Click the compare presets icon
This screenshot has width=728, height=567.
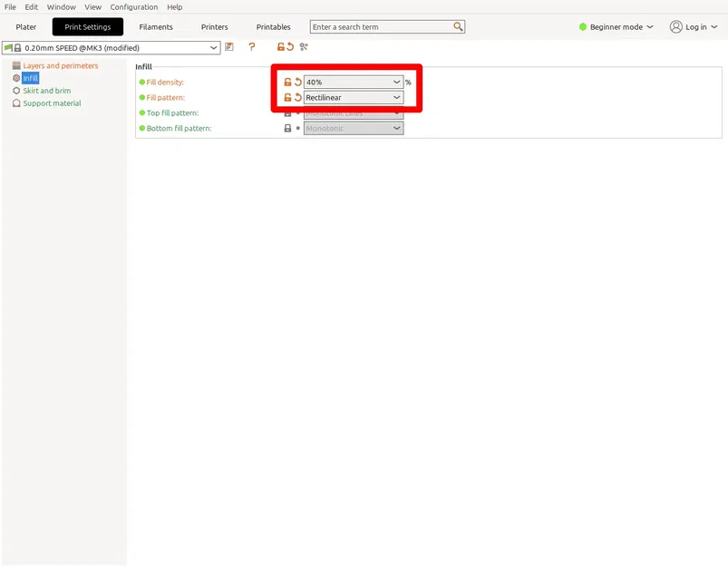click(x=304, y=46)
